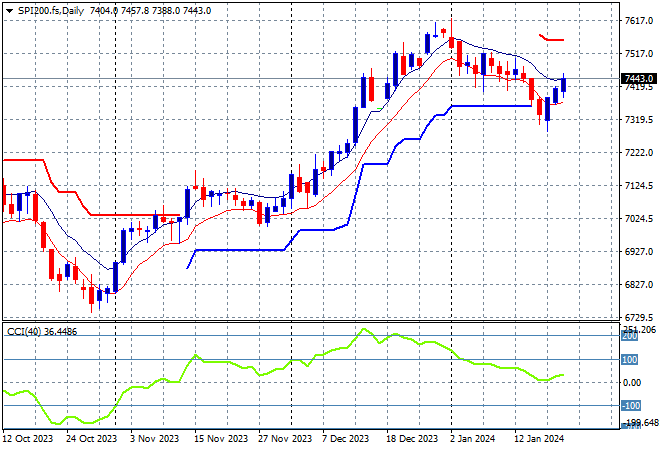The width and height of the screenshot is (660, 450).
Task: Open the triangle dropdown beside SPI200.fs title
Action: click(9, 9)
